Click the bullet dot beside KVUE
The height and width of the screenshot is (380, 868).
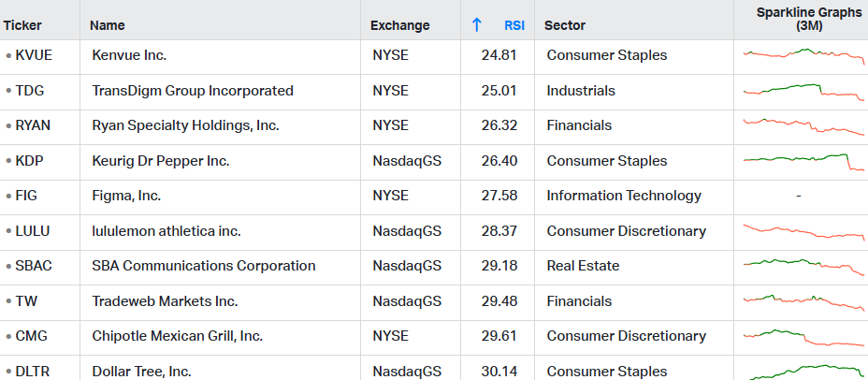click(8, 55)
